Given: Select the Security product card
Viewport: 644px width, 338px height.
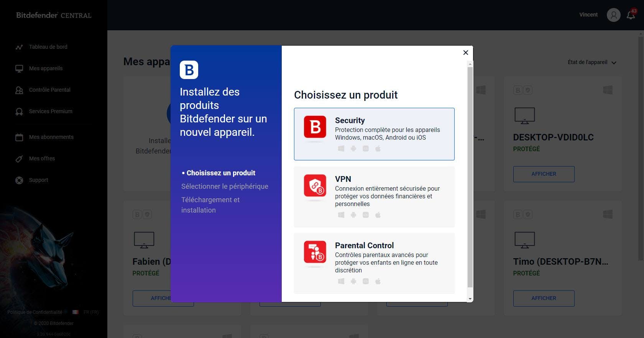Looking at the screenshot, I should pos(374,134).
